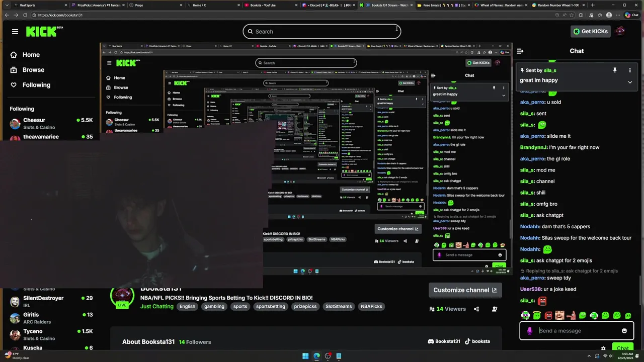
Task: Click the browser refresh button
Action: click(x=25, y=15)
